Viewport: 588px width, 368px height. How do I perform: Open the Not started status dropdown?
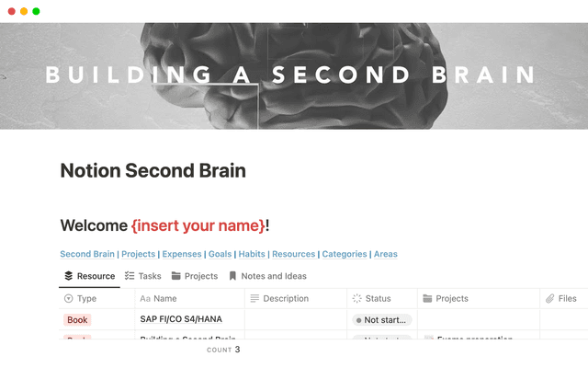(x=382, y=319)
